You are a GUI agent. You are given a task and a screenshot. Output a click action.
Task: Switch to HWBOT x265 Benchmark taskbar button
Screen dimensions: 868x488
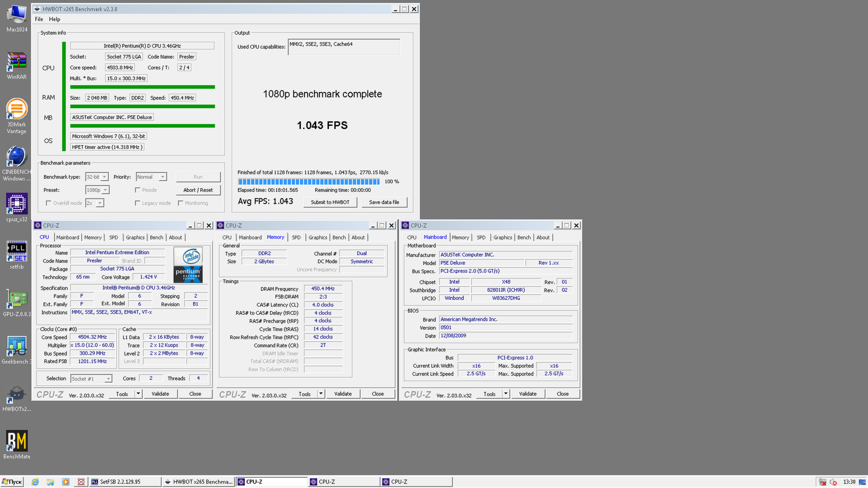click(x=198, y=482)
